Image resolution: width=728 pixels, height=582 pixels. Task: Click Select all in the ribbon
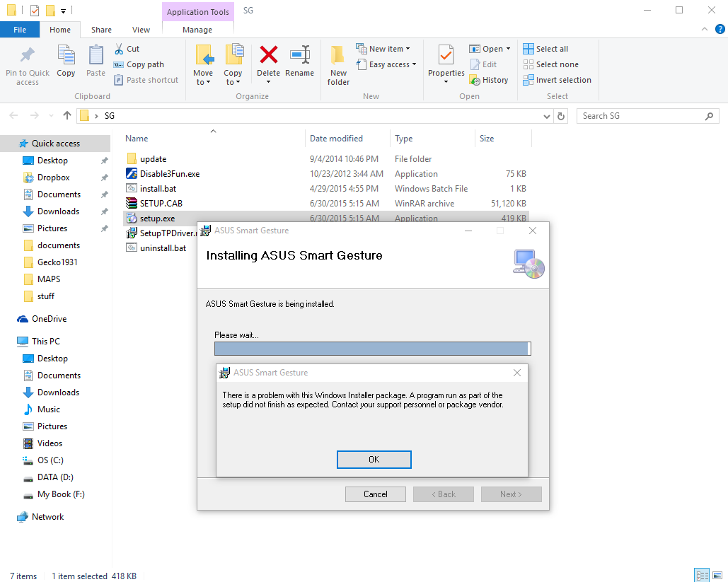(x=545, y=49)
